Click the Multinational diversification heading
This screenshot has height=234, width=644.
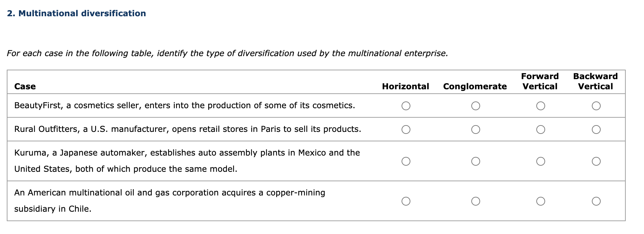point(77,13)
